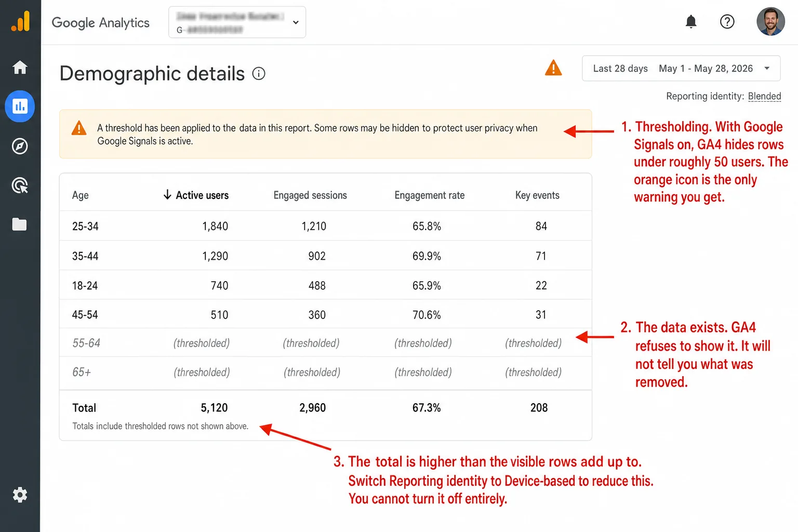Click active users value 510
The image size is (798, 532).
pyautogui.click(x=219, y=315)
